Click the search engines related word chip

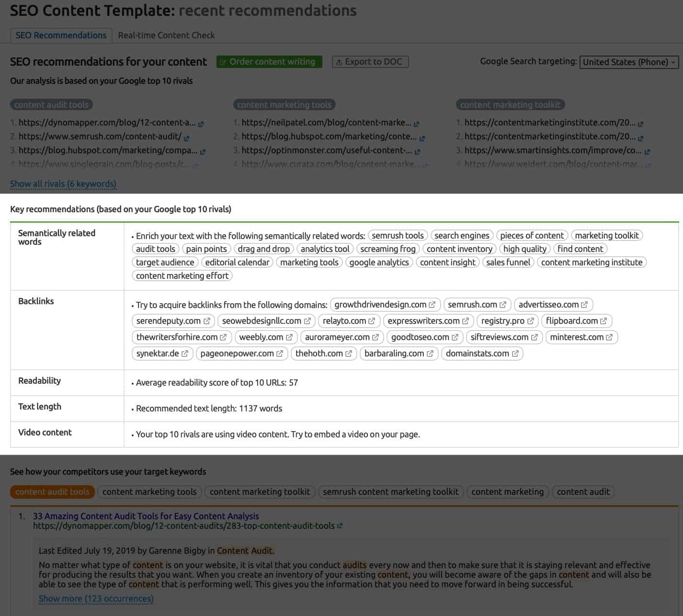[x=461, y=235]
